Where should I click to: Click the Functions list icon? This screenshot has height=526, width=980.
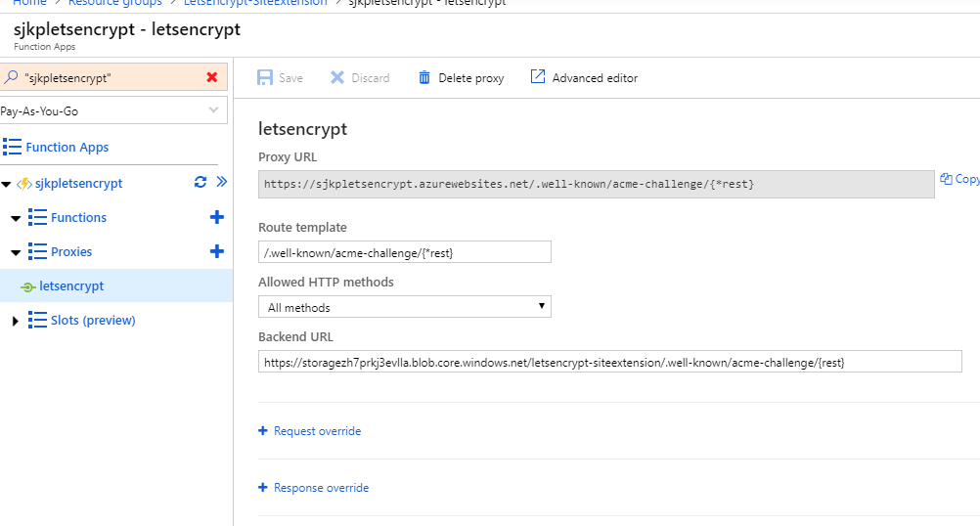(x=37, y=217)
